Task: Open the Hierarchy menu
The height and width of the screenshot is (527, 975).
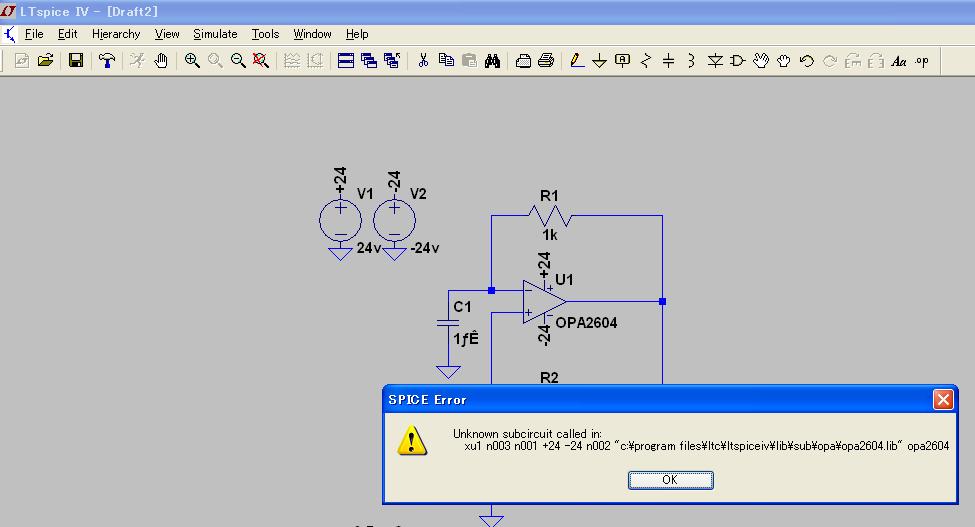Action: point(116,34)
